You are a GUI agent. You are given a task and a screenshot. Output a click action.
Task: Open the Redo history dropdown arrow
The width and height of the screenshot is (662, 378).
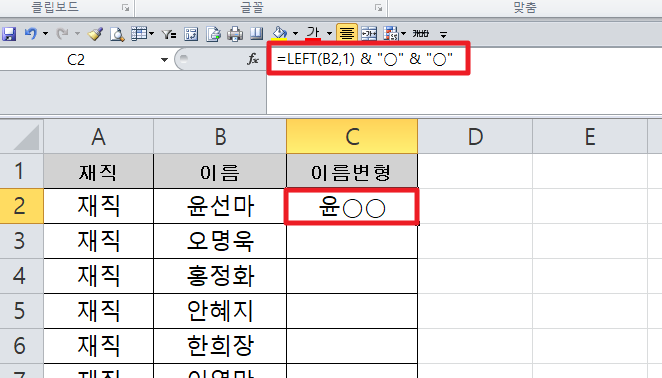coord(77,34)
